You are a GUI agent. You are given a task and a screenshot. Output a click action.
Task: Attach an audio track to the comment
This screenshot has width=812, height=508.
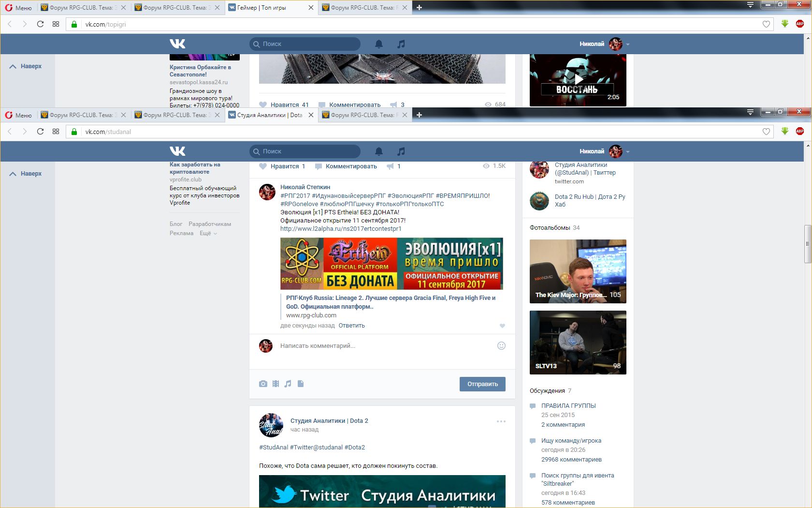click(x=288, y=384)
